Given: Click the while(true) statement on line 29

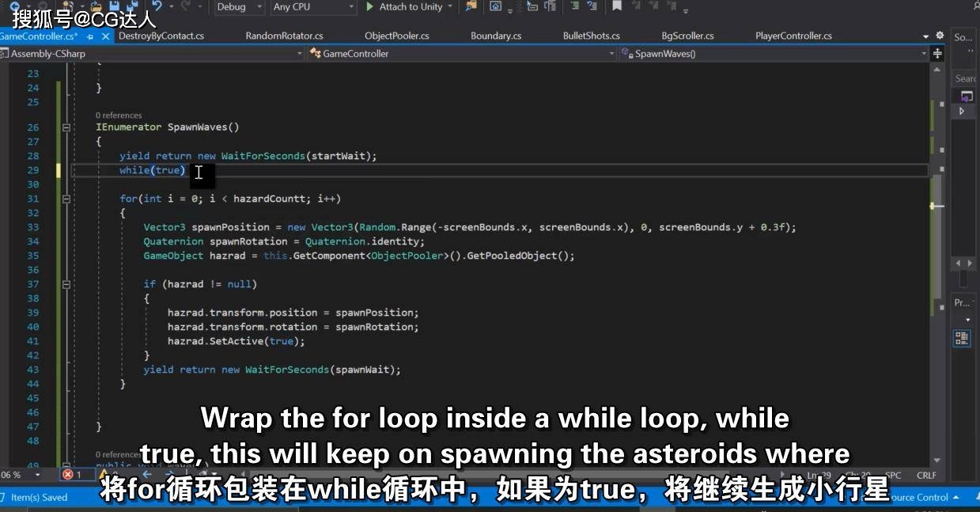Looking at the screenshot, I should pyautogui.click(x=152, y=170).
